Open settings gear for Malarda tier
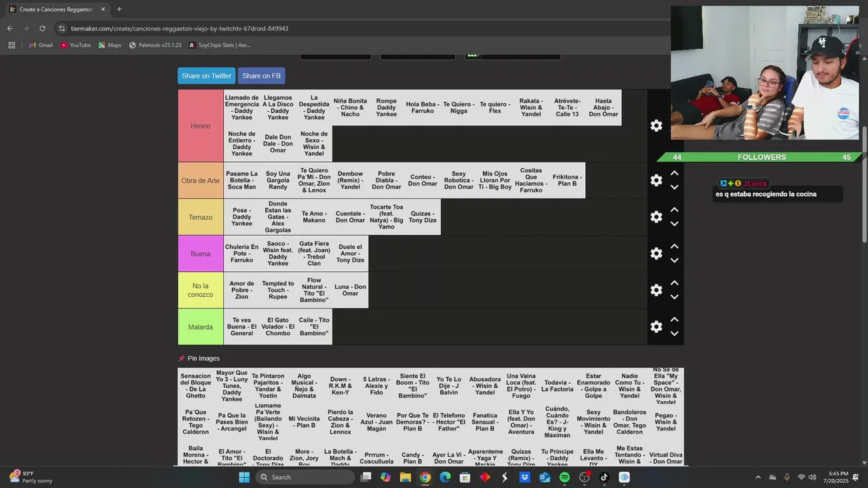 [x=656, y=327]
